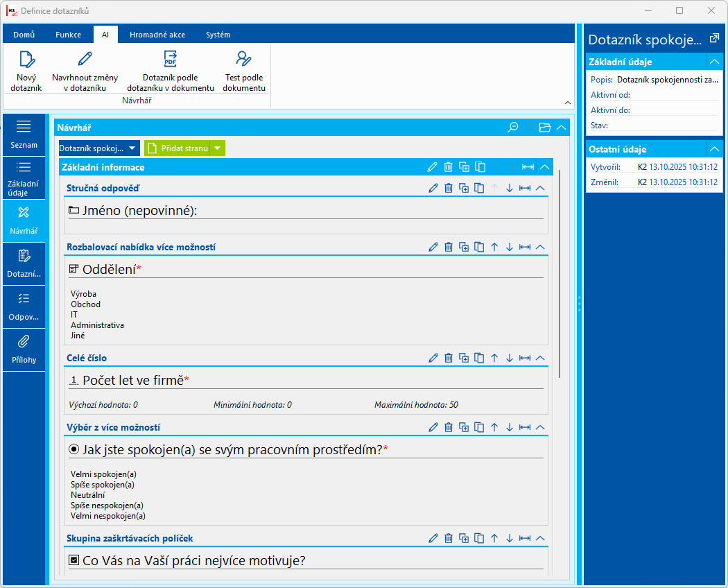The height and width of the screenshot is (588, 728).
Task: Open the Systém ribbon tab
Action: click(x=218, y=35)
